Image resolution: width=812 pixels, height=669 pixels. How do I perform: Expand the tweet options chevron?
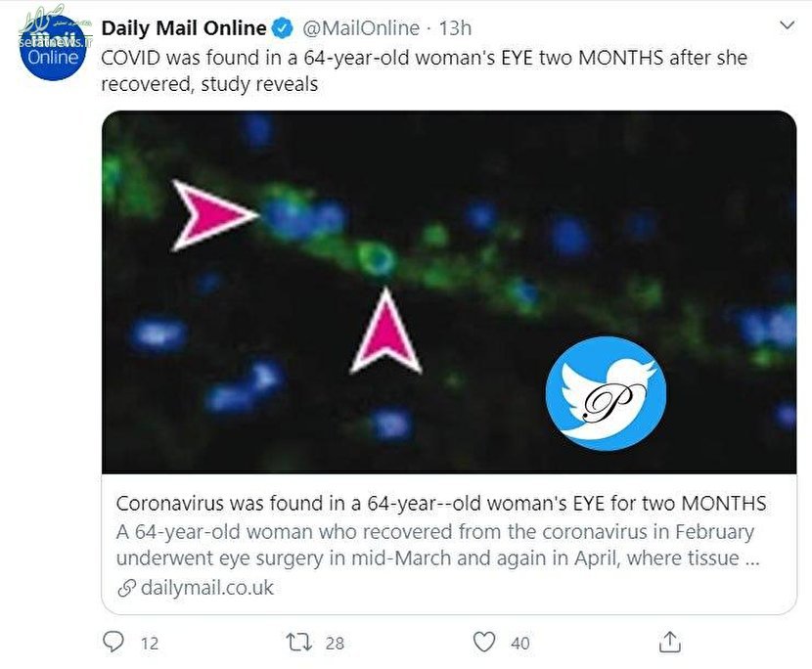tap(787, 24)
